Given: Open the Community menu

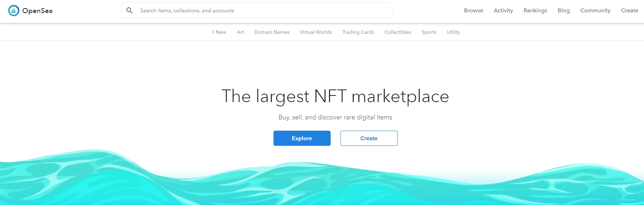Looking at the screenshot, I should pos(595,11).
